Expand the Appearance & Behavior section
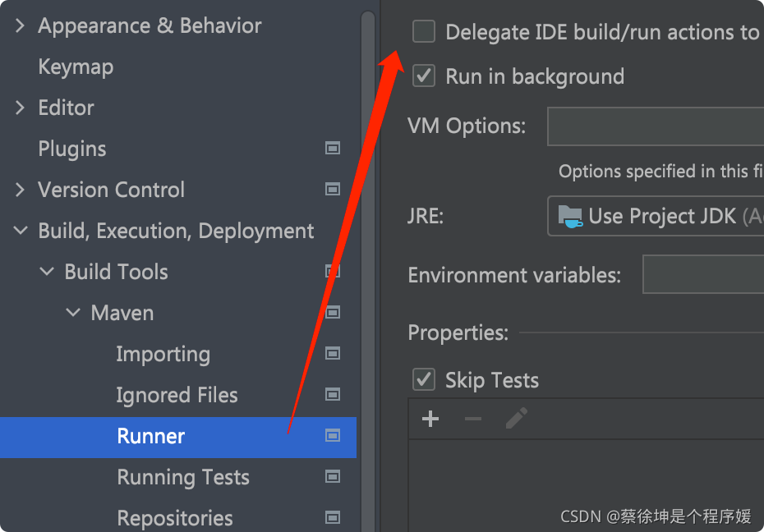764x532 pixels. pos(20,25)
